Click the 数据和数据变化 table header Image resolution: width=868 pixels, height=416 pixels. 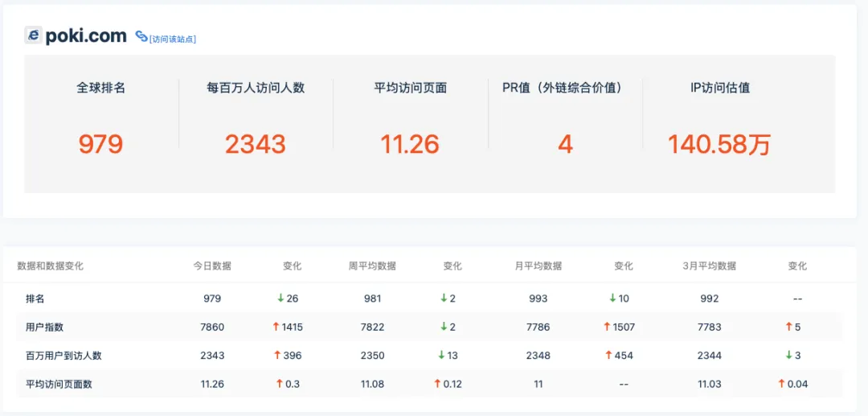51,266
